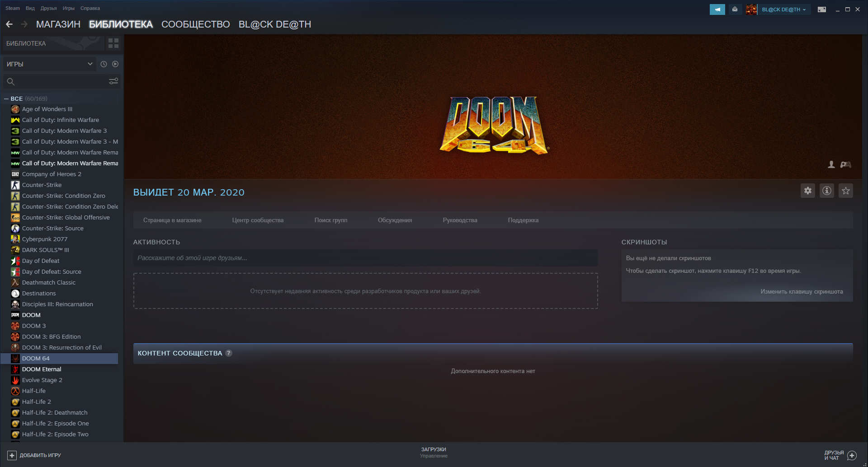
Task: Collapse the ВСЕ games category
Action: (6, 98)
